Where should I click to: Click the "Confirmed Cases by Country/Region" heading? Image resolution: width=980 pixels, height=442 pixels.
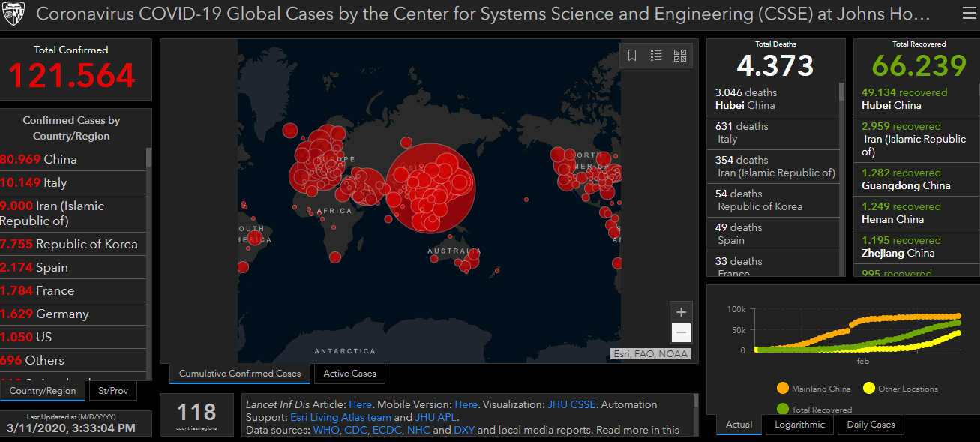point(71,128)
